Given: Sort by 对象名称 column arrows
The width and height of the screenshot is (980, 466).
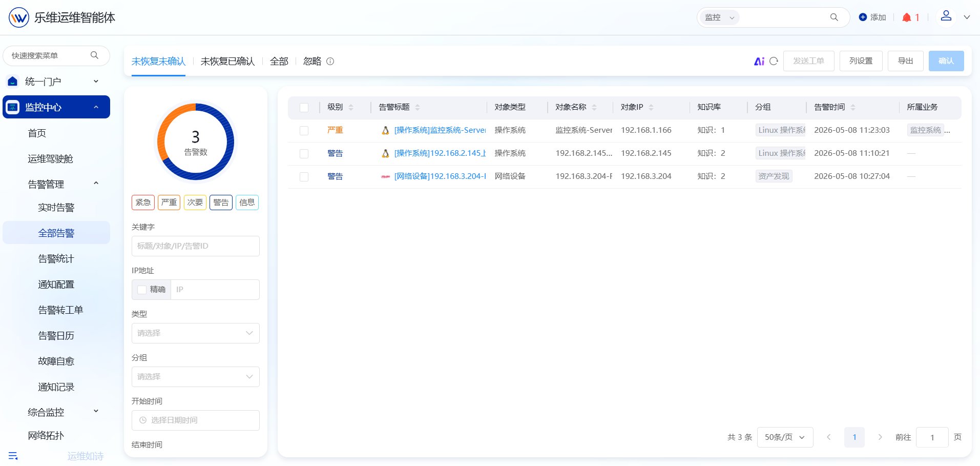Looking at the screenshot, I should click(x=594, y=107).
